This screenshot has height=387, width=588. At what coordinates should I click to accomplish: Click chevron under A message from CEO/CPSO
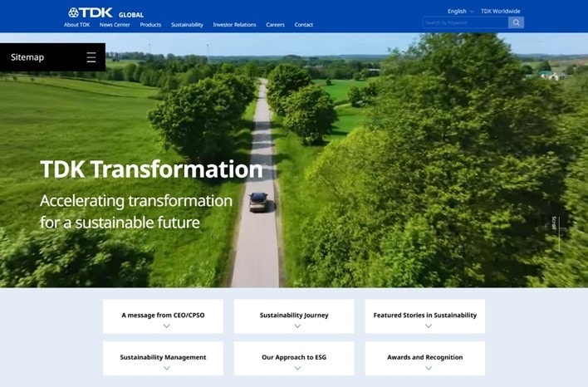166,326
